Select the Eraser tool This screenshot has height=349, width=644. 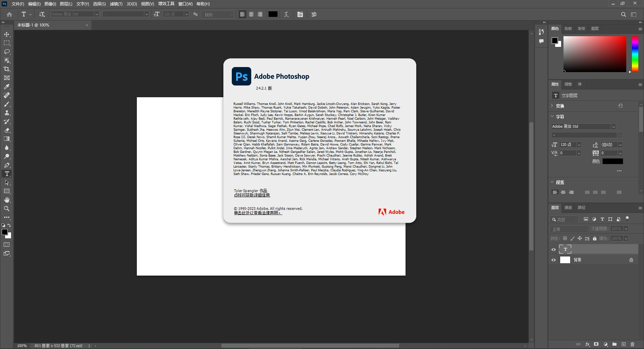[x=7, y=130]
